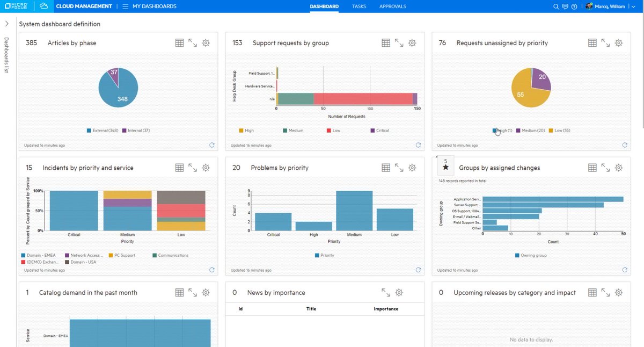
Task: Open table view for Articles by phase
Action: pyautogui.click(x=180, y=43)
